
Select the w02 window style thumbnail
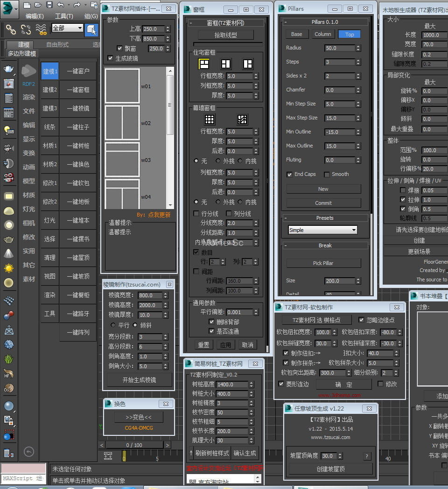[x=122, y=123]
